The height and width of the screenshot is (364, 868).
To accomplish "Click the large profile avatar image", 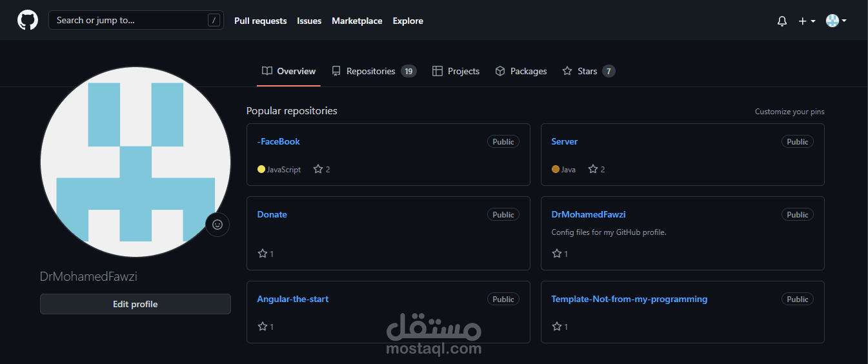I will pyautogui.click(x=136, y=162).
